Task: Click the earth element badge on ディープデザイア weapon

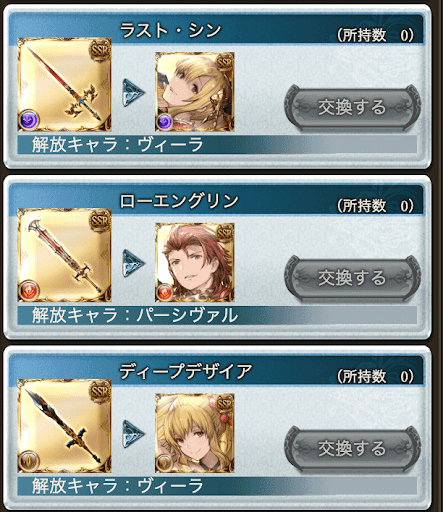Action: 29,461
